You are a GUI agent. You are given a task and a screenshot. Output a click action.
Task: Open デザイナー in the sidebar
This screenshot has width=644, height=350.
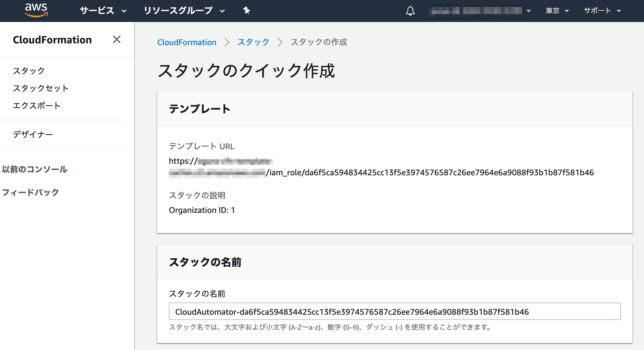33,135
